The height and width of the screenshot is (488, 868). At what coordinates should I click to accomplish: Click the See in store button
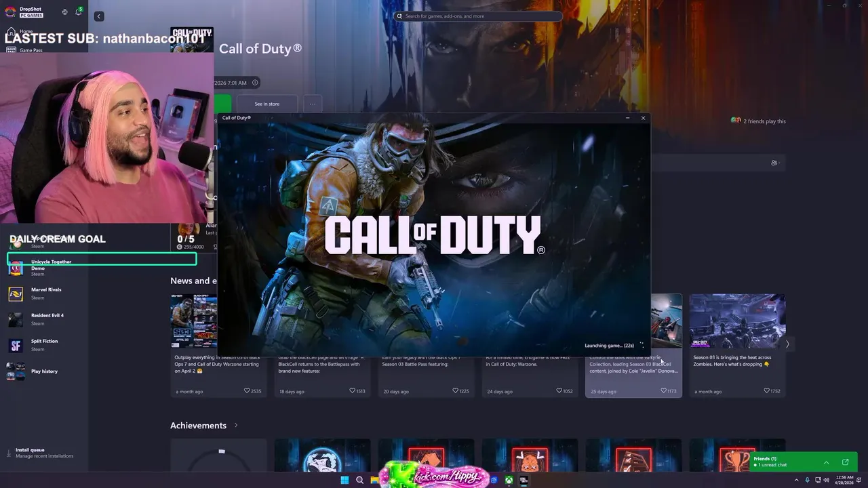[x=267, y=104]
